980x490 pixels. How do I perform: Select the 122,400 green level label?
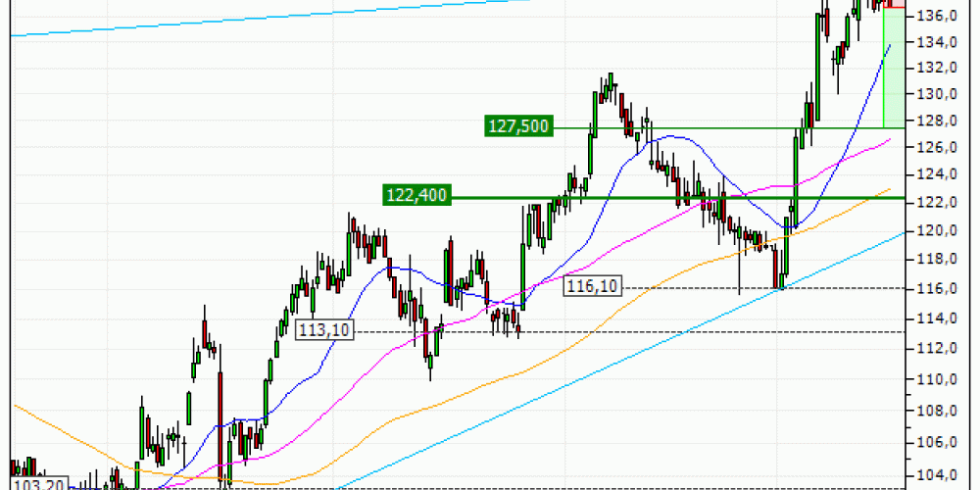pyautogui.click(x=416, y=196)
